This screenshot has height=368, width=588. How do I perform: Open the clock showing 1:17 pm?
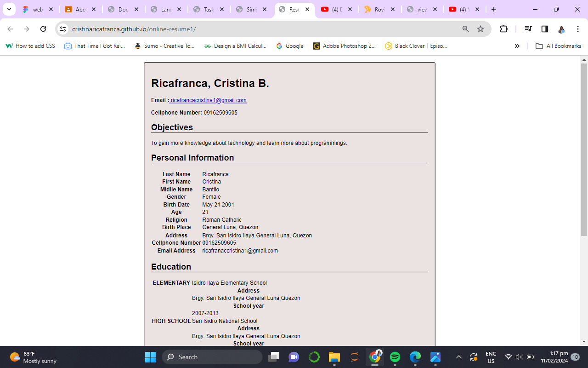click(554, 357)
